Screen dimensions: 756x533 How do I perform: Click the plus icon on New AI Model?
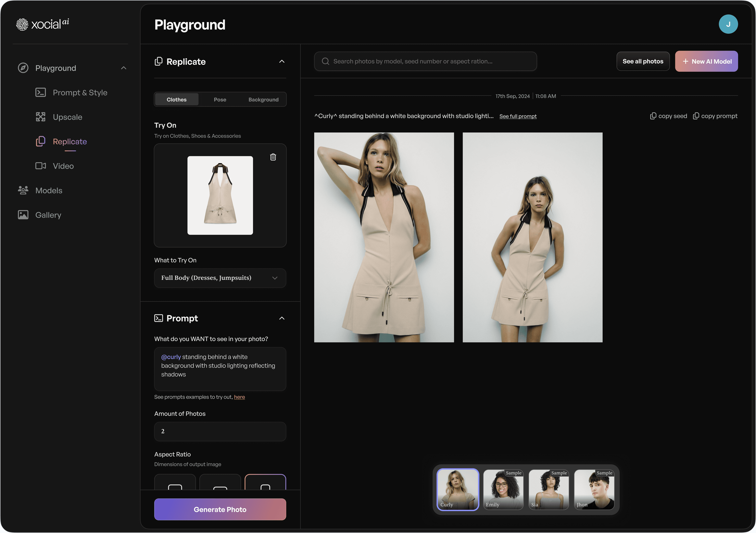pyautogui.click(x=686, y=61)
